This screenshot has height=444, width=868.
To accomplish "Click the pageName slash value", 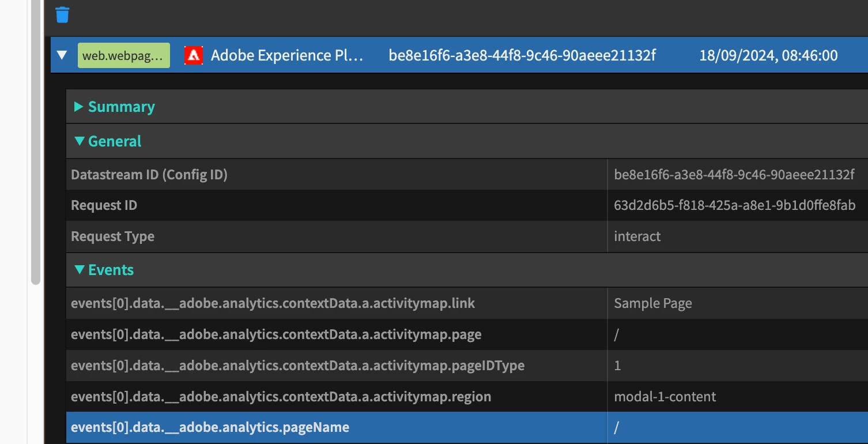I will [617, 427].
